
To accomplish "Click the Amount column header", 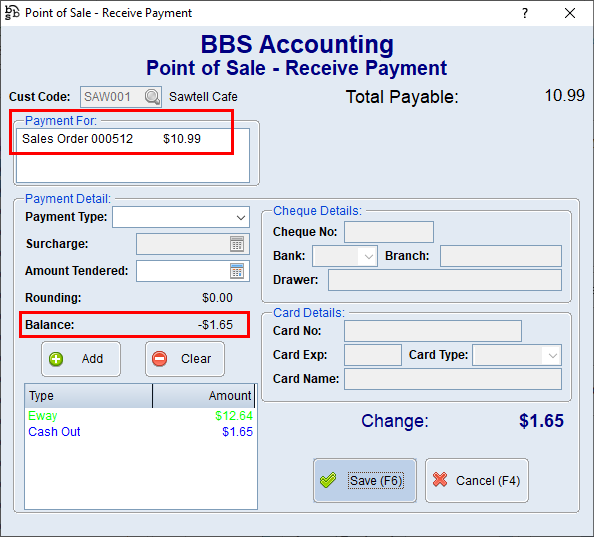I will [x=203, y=396].
